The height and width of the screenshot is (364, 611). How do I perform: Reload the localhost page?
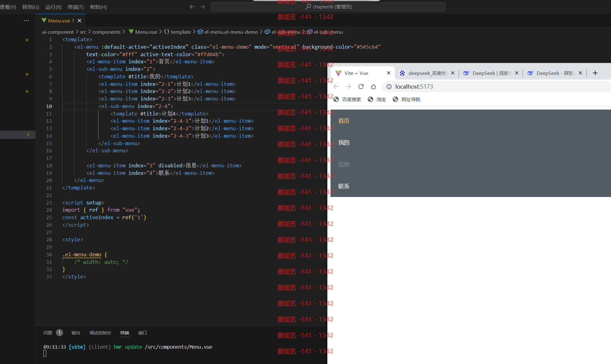pos(361,86)
